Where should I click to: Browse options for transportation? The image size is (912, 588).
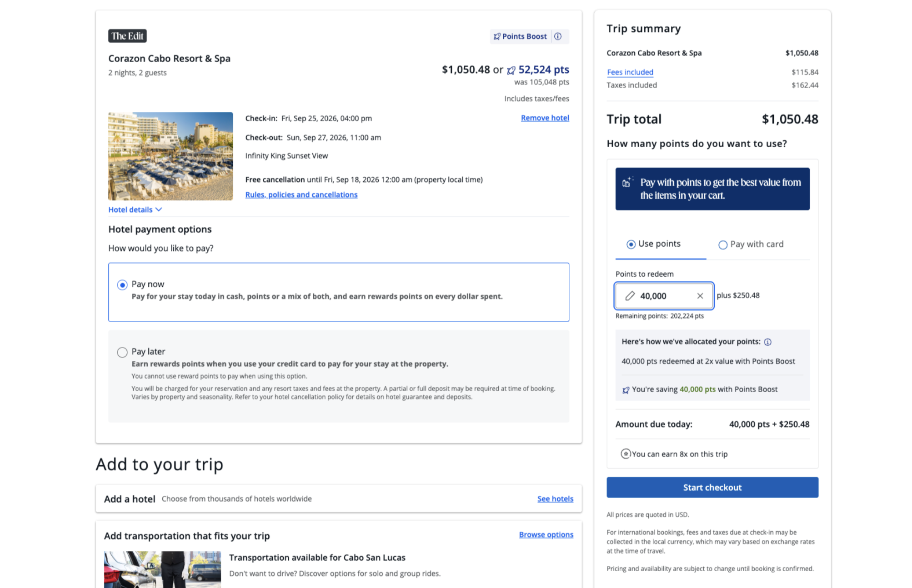546,534
